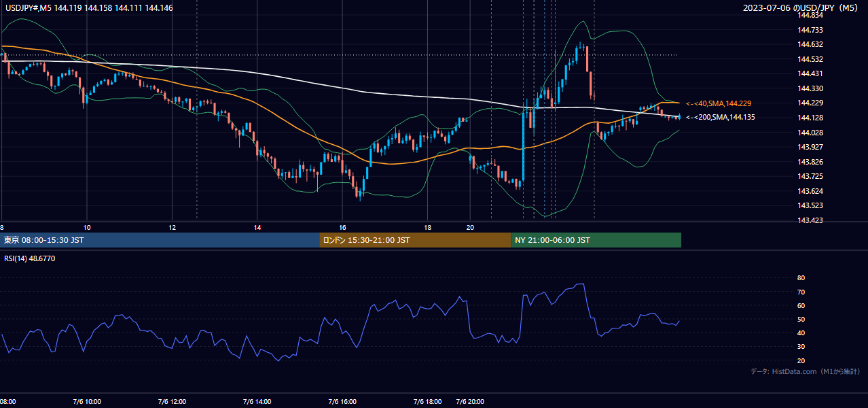The height and width of the screenshot is (408, 868).
Task: Click the hour 16 marker under the chart
Action: click(x=342, y=227)
